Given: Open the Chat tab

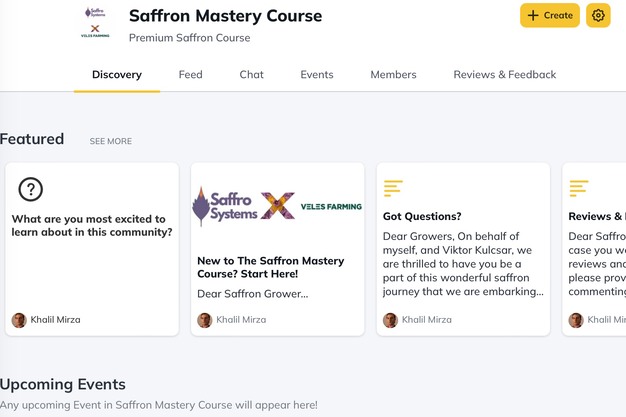Looking at the screenshot, I should click(251, 75).
